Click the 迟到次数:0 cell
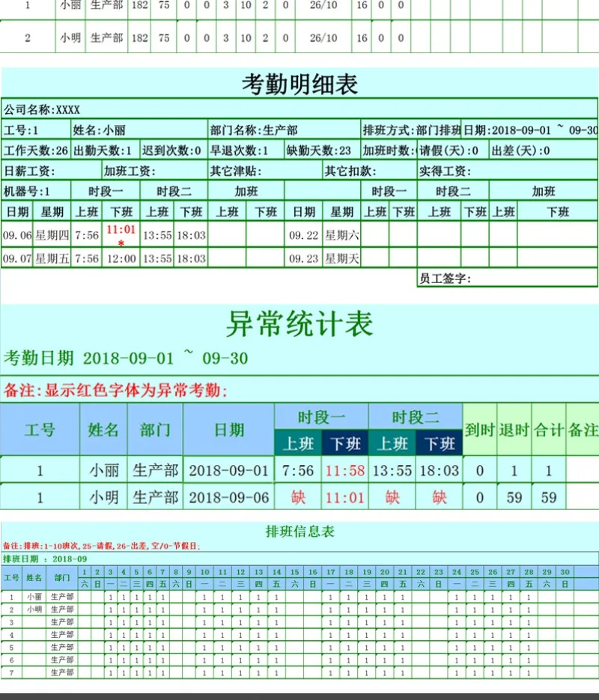 coord(173,150)
